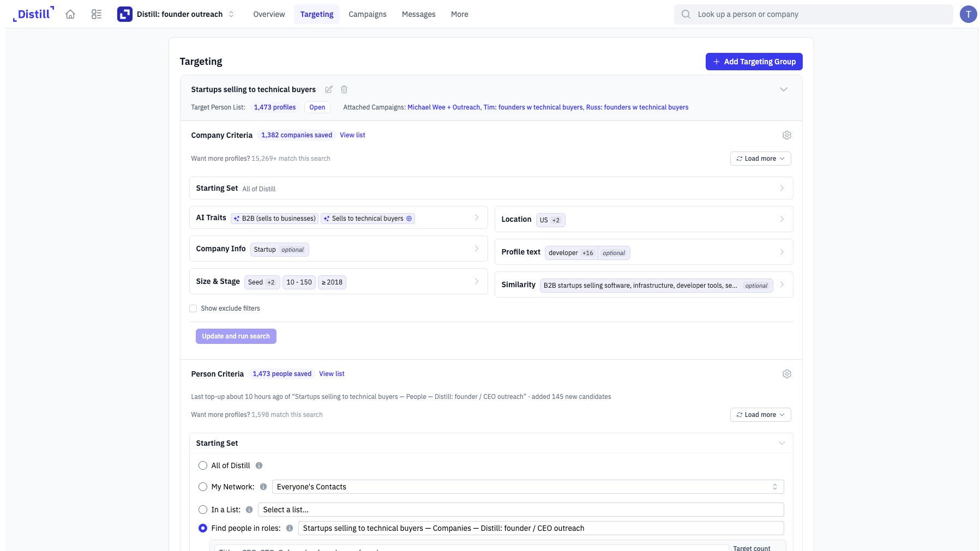Focus the Look up a person or company field
This screenshot has height=551, width=980.
click(x=814, y=14)
